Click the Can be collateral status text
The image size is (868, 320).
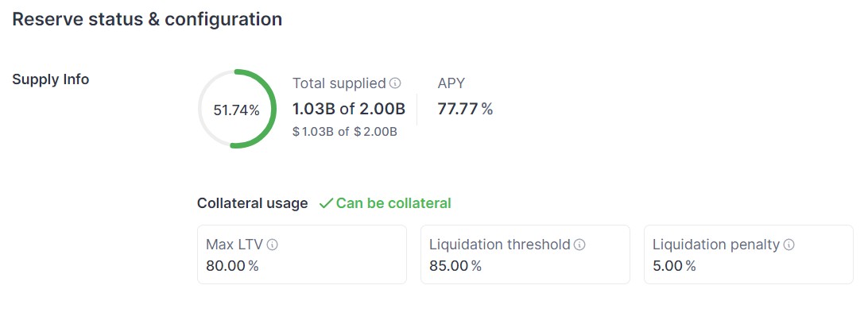pyautogui.click(x=393, y=203)
